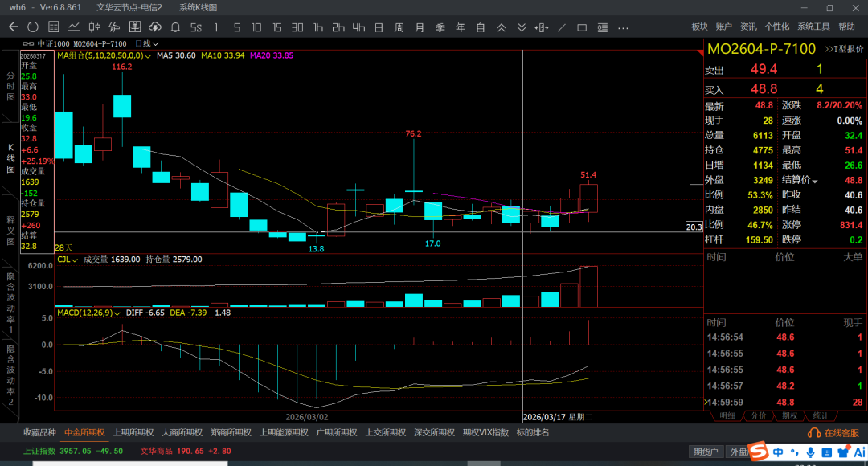The height and width of the screenshot is (466, 868).
Task: Select the daily 日 period
Action: point(379,27)
